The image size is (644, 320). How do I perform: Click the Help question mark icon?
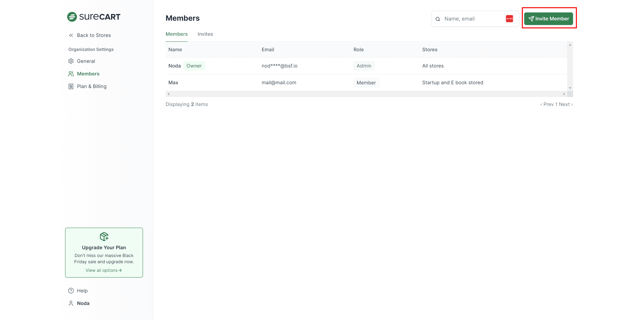[71, 290]
